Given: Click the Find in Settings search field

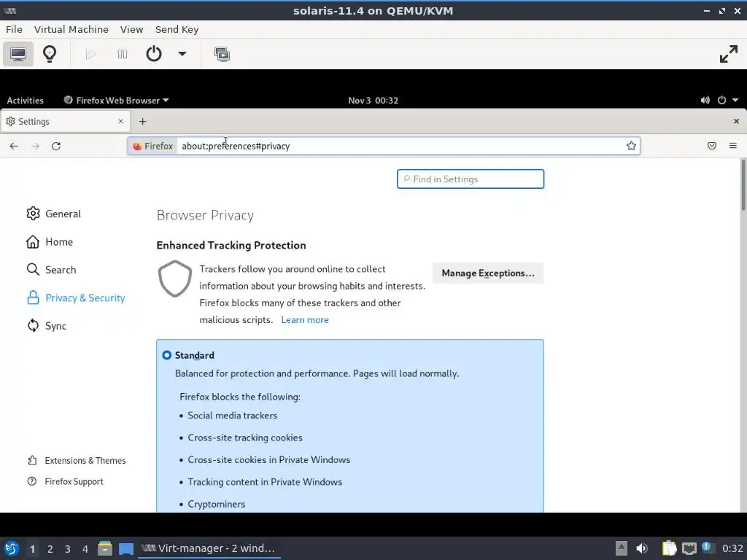Looking at the screenshot, I should click(471, 179).
